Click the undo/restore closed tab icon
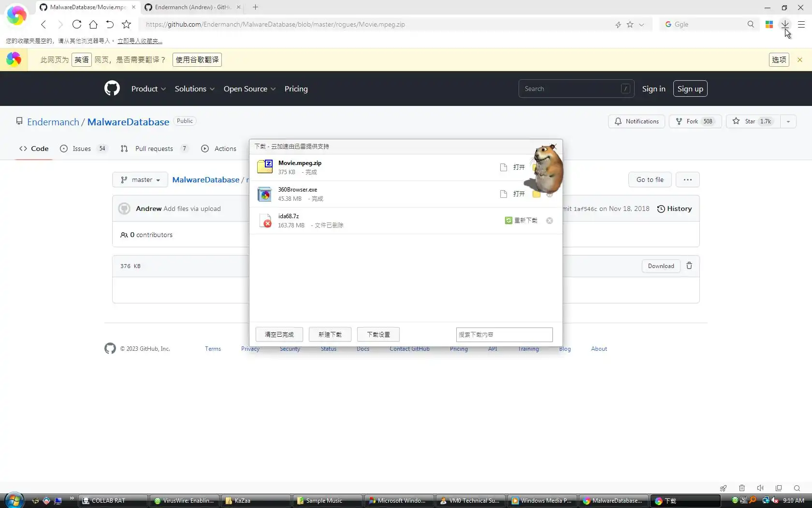 tap(110, 24)
